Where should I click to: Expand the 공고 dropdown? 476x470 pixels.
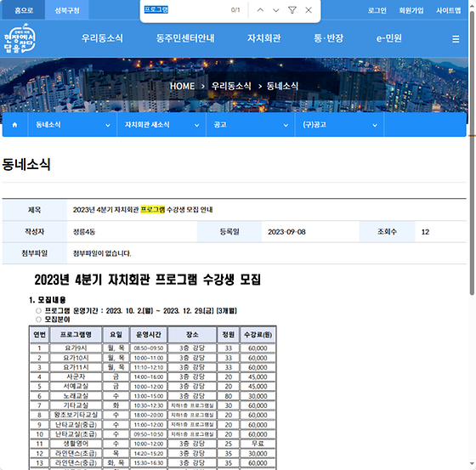click(251, 125)
